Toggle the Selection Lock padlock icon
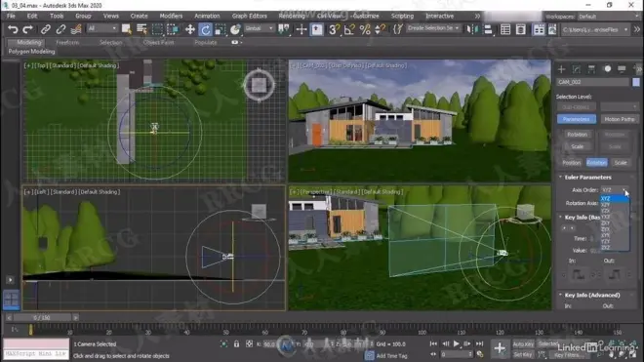 tap(236, 343)
